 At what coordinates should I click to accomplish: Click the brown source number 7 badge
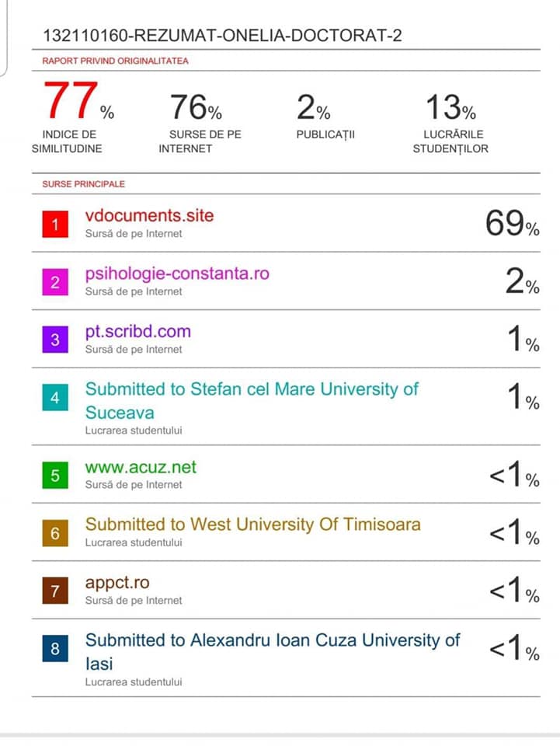55,591
